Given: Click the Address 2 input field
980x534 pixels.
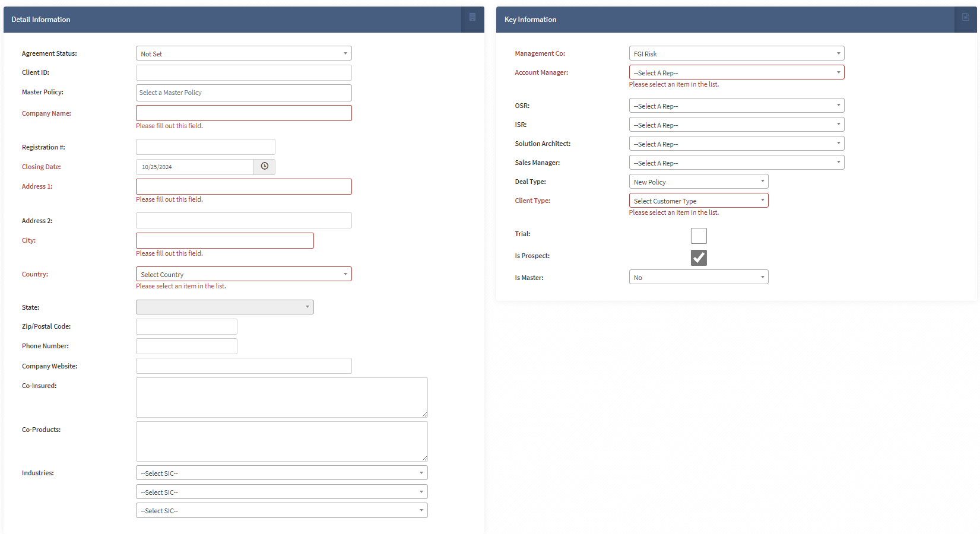Looking at the screenshot, I should pyautogui.click(x=244, y=221).
